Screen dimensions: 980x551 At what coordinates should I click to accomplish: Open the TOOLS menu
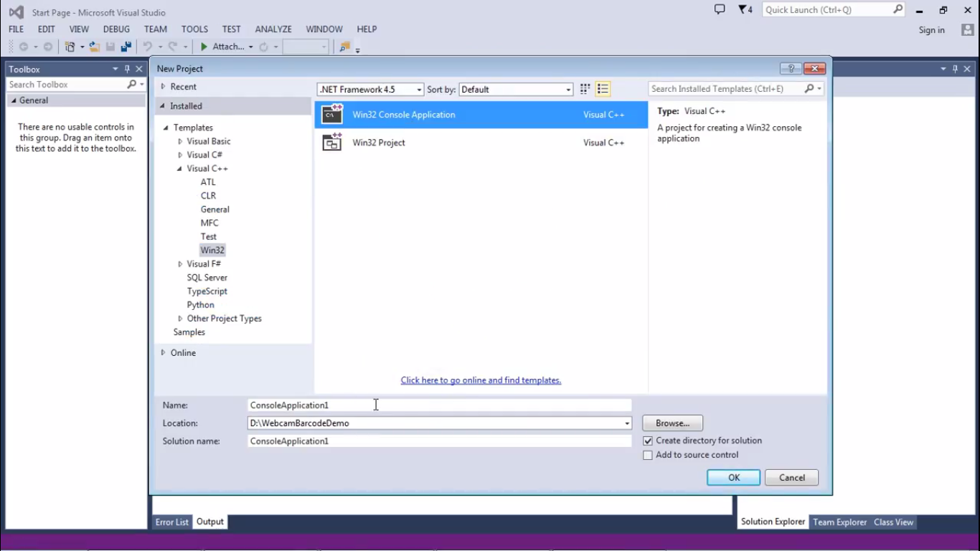click(194, 29)
